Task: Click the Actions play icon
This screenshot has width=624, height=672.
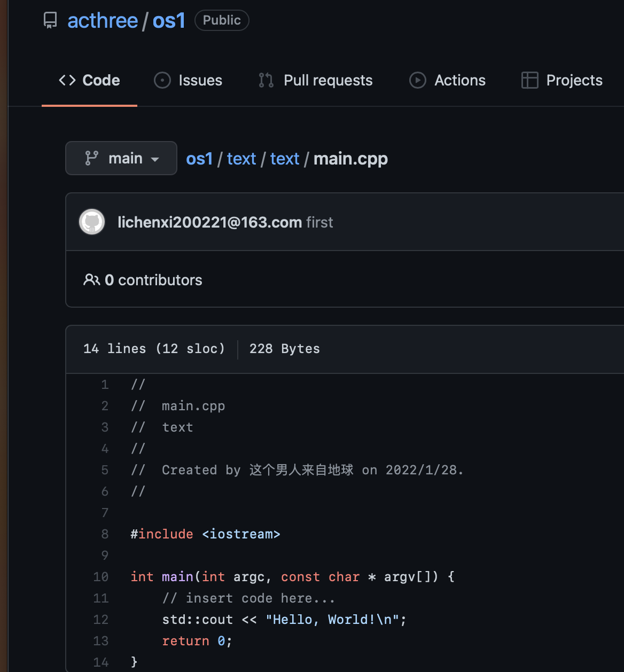Action: point(417,80)
